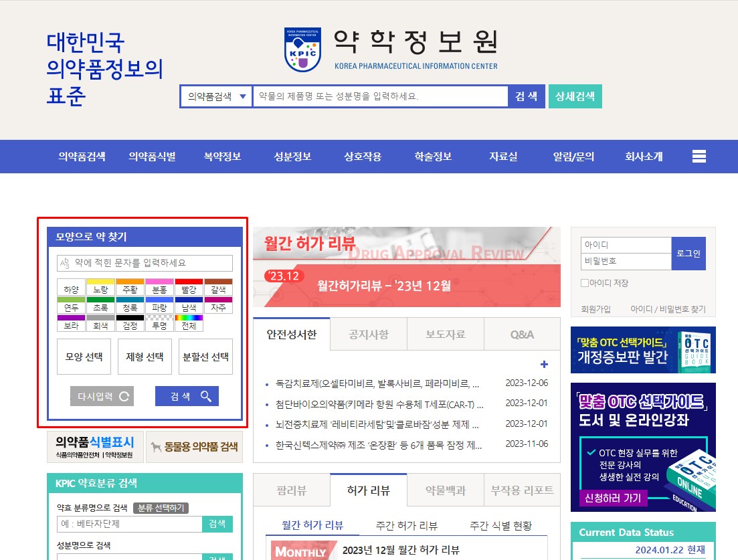This screenshot has width=738, height=560.
Task: Pick the 청록 color swatch
Action: point(130,305)
